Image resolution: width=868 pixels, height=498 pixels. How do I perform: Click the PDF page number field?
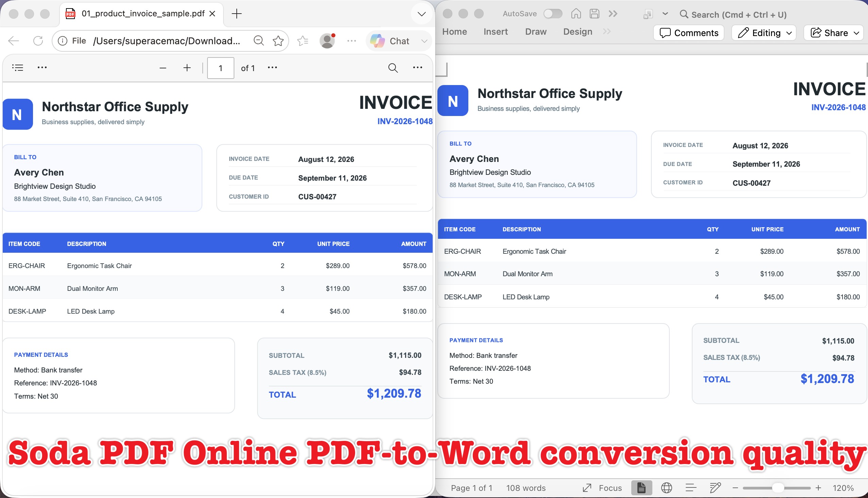[x=221, y=68]
